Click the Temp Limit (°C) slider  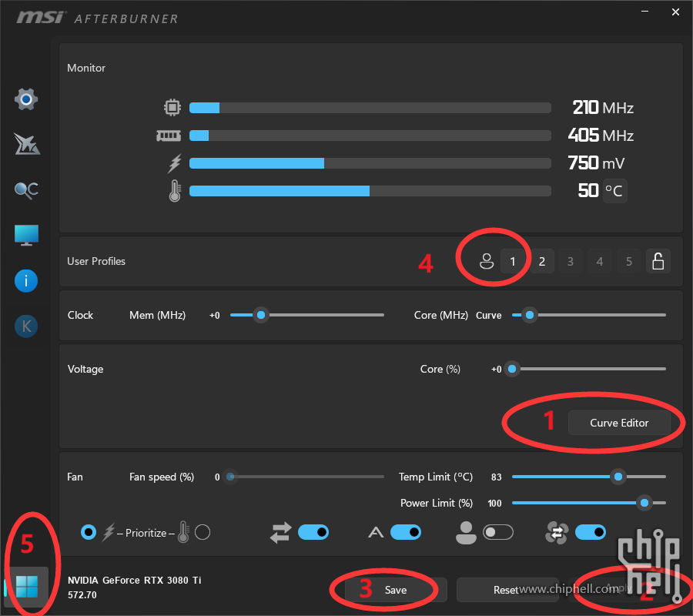point(589,477)
